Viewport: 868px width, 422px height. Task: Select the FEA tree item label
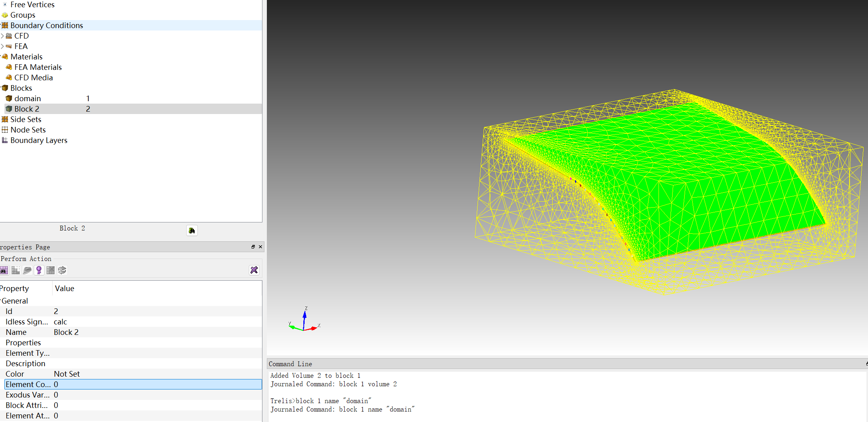point(21,46)
